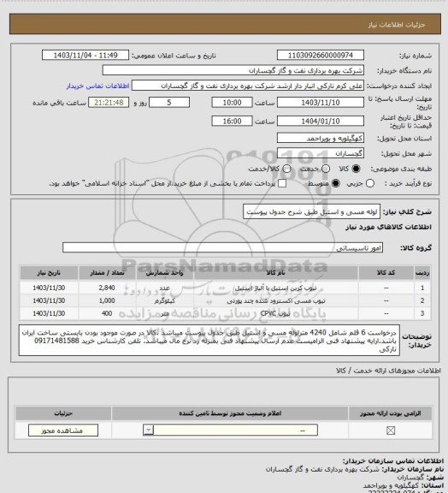Click the quantity cell 1,000
448x493 pixels.
[x=107, y=300]
